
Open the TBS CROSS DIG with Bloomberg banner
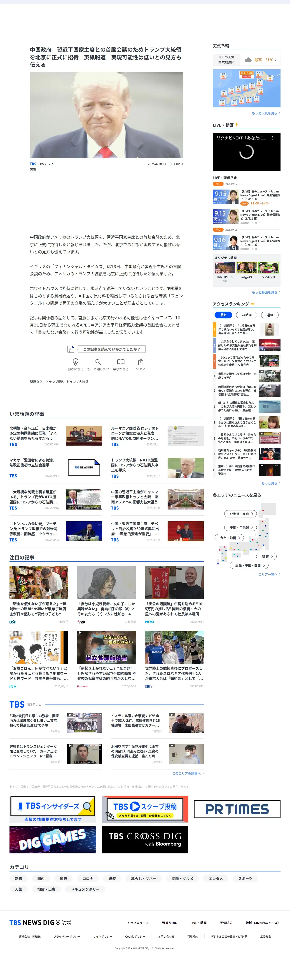click(145, 840)
